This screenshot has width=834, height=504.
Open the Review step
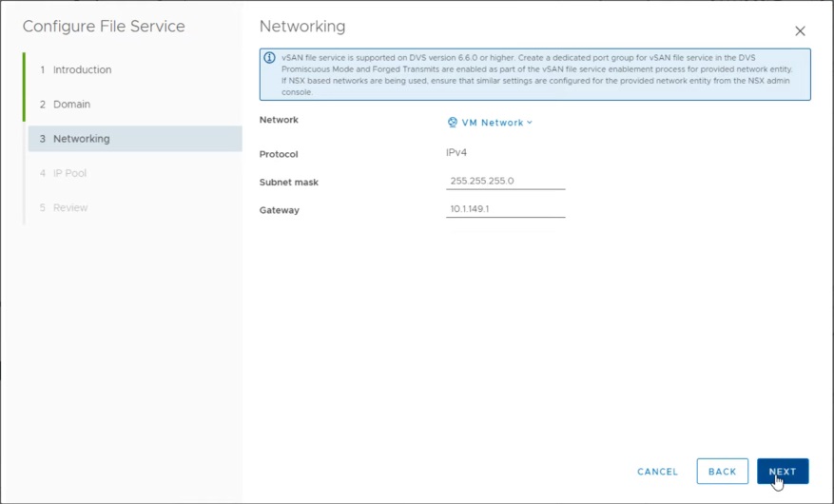pyautogui.click(x=70, y=207)
